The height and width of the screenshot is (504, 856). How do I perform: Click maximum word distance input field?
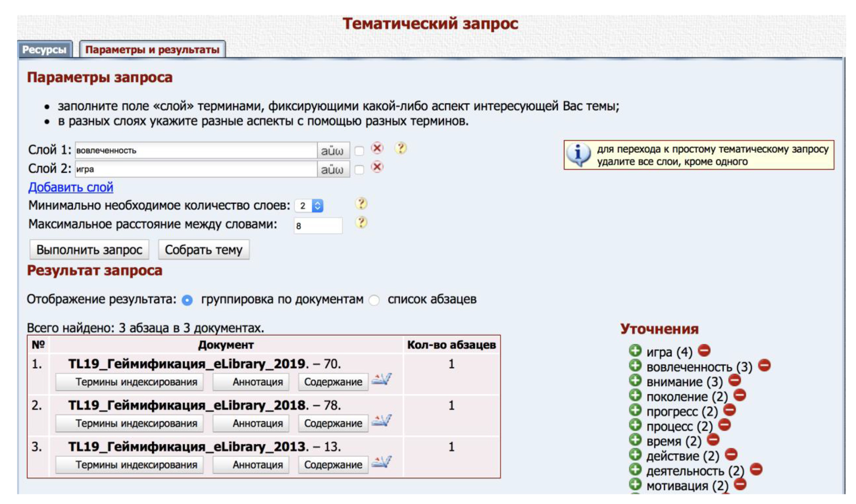[x=317, y=226]
